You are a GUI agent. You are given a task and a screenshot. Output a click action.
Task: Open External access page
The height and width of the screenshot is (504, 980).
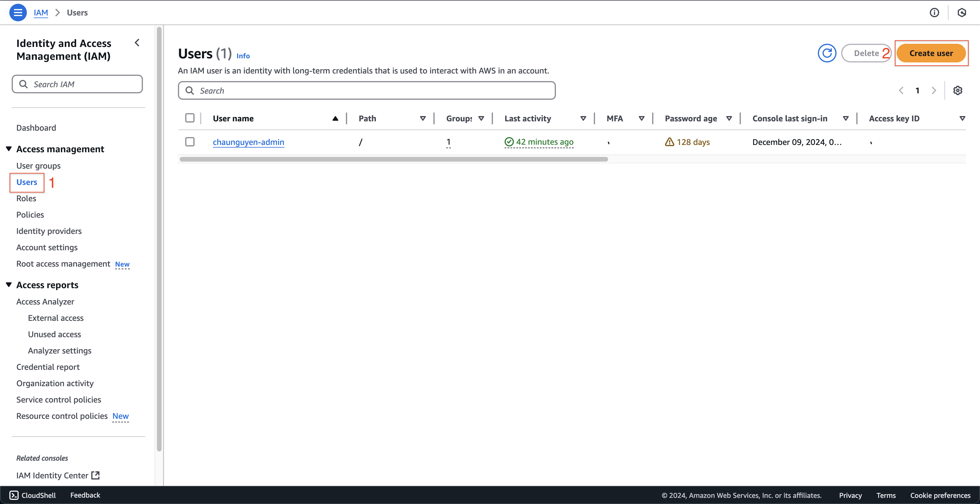55,318
